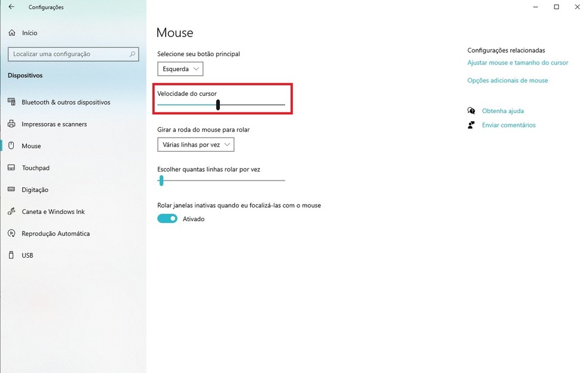Click the Impressoras e scanners printer icon
Viewport: 588px width, 373px height.
click(11, 124)
